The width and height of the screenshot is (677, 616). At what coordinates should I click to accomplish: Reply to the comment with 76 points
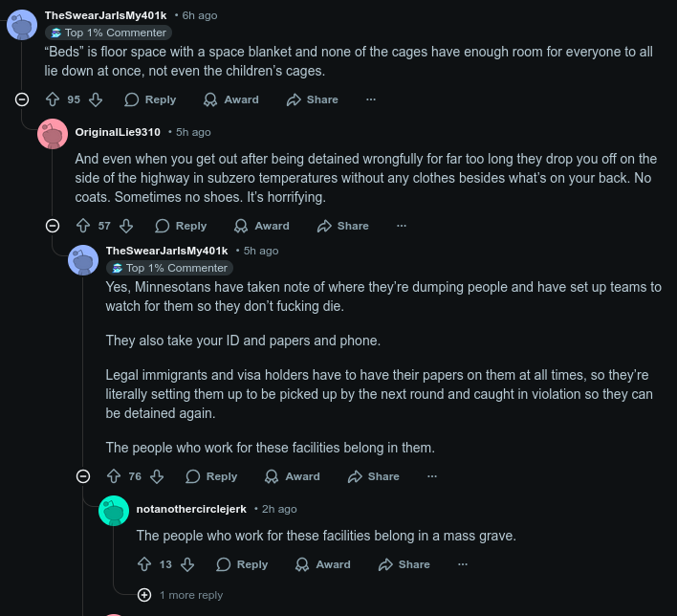click(x=211, y=476)
